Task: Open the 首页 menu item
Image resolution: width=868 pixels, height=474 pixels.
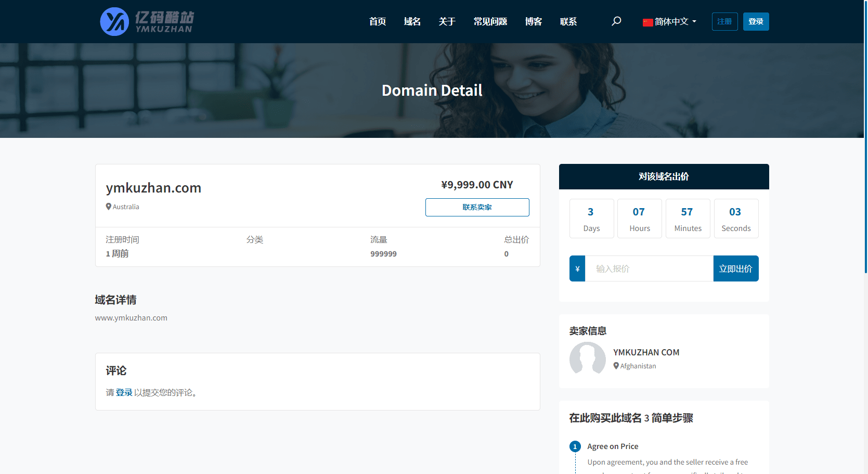Action: click(378, 21)
